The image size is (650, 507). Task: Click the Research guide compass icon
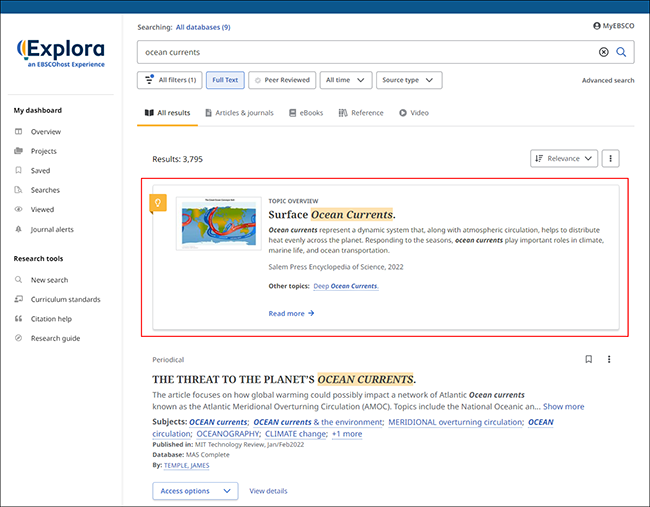tap(18, 338)
